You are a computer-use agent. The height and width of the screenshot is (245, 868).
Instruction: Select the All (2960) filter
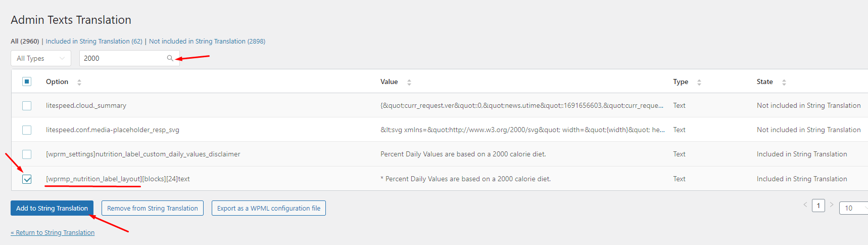pyautogui.click(x=25, y=42)
